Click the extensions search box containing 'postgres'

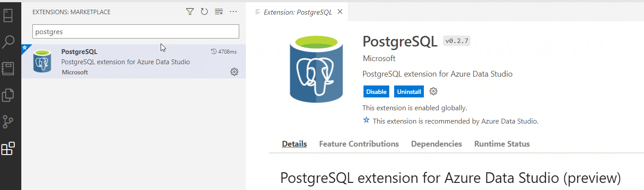pos(136,31)
